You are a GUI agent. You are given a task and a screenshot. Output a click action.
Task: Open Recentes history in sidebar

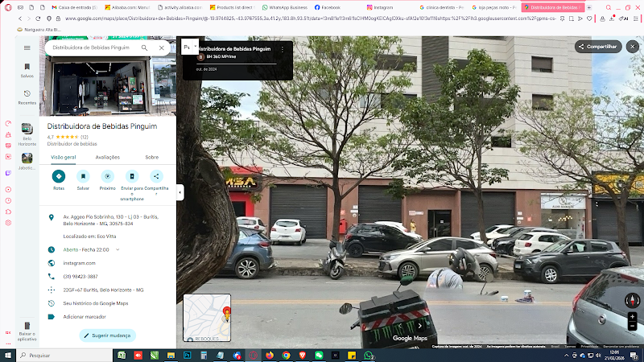[27, 95]
